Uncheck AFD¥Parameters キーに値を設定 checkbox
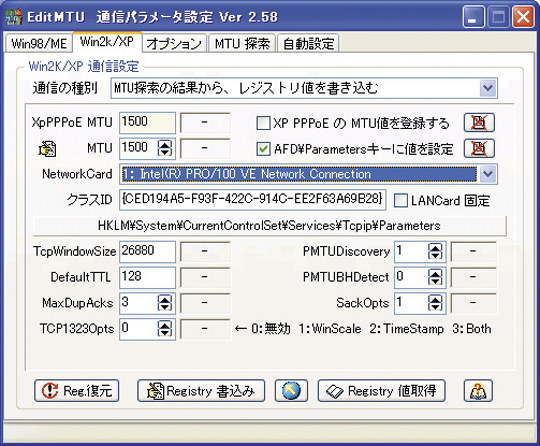This screenshot has width=540, height=446. pyautogui.click(x=263, y=149)
